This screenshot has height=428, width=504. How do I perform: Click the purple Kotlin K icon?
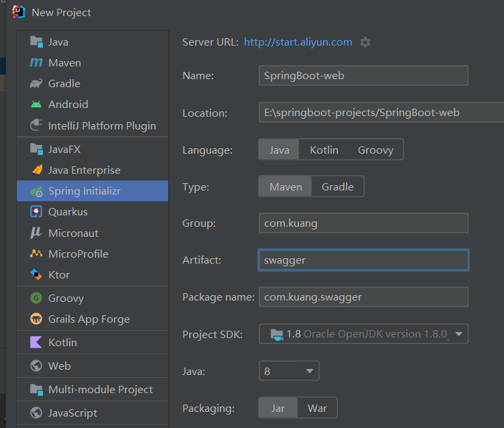coord(36,342)
